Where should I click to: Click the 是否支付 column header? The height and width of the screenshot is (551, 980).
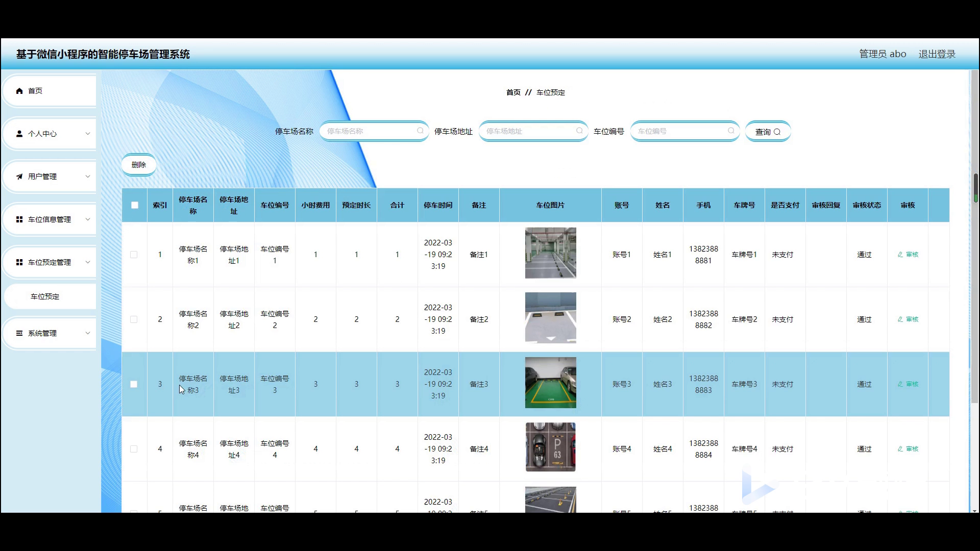[x=785, y=205]
